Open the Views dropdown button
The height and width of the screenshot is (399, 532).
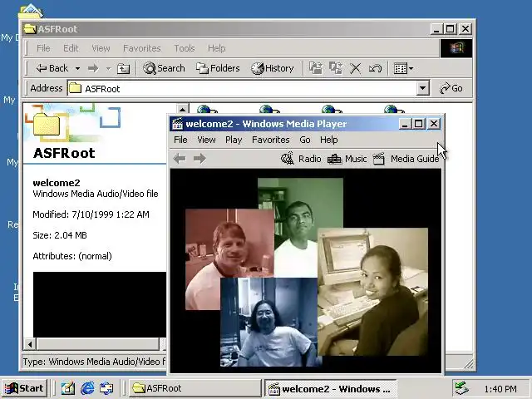click(x=403, y=68)
